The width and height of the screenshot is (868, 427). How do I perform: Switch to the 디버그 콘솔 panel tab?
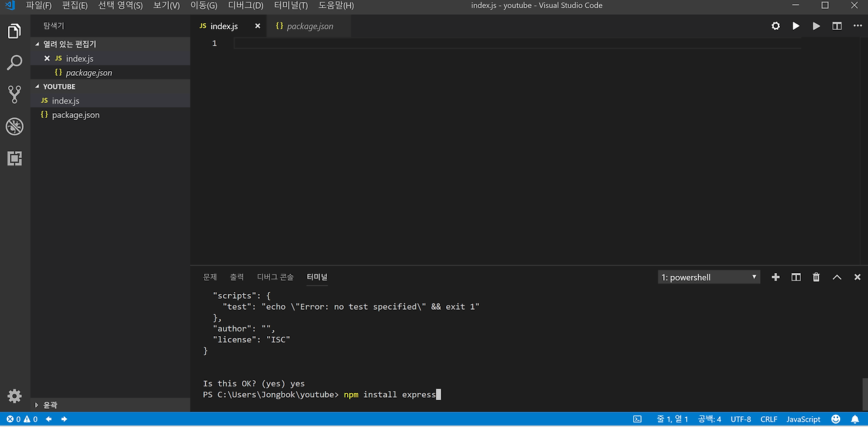(275, 277)
